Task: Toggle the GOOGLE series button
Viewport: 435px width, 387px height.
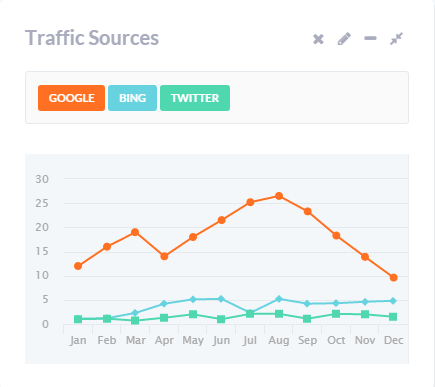Action: (71, 98)
